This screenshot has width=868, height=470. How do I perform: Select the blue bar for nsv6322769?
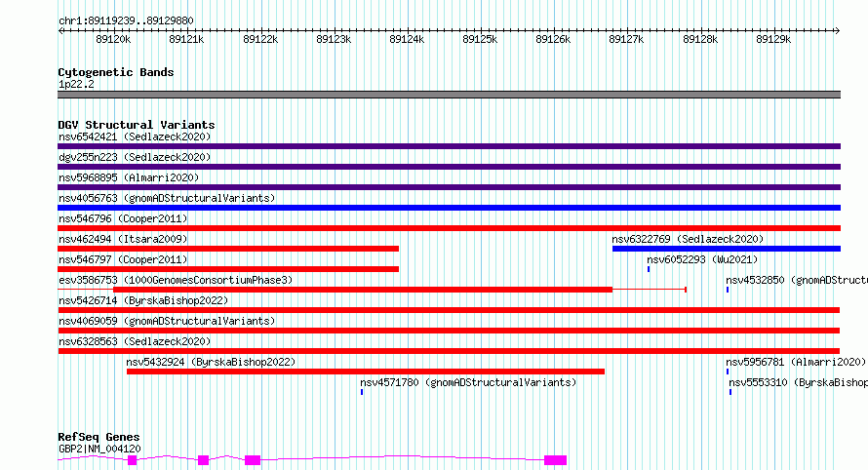pyautogui.click(x=727, y=249)
